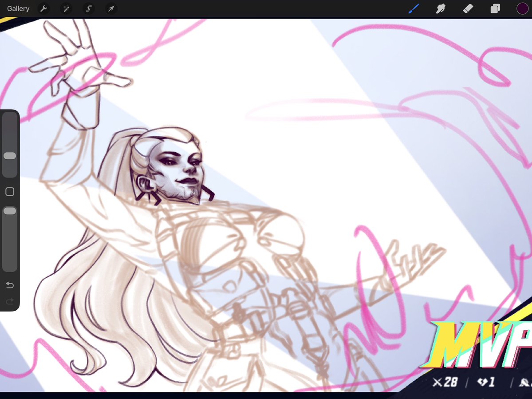532x399 pixels.
Task: Open the active color swatch
Action: point(522,8)
